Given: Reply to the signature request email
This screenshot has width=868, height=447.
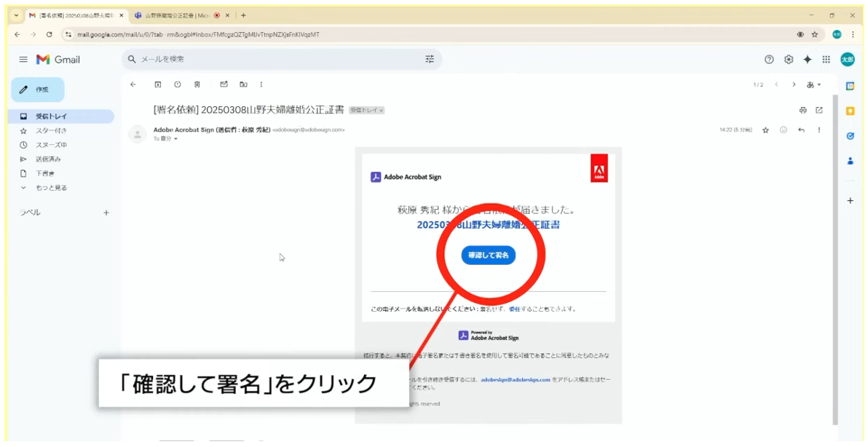Looking at the screenshot, I should pos(802,130).
